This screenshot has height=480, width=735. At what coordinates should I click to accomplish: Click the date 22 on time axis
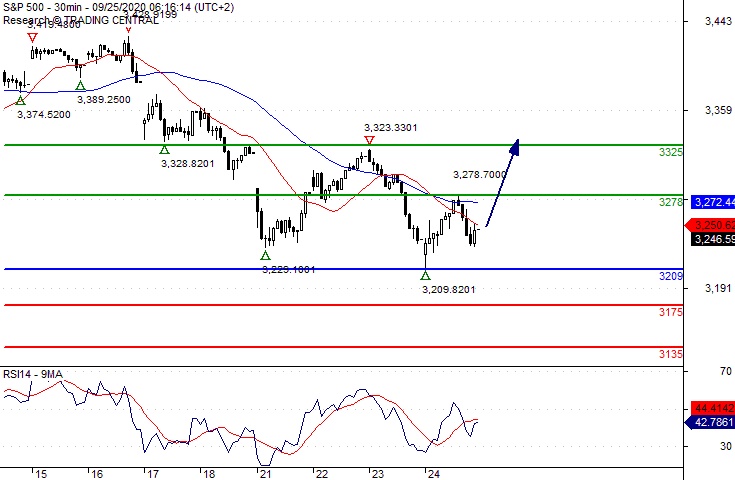point(322,474)
